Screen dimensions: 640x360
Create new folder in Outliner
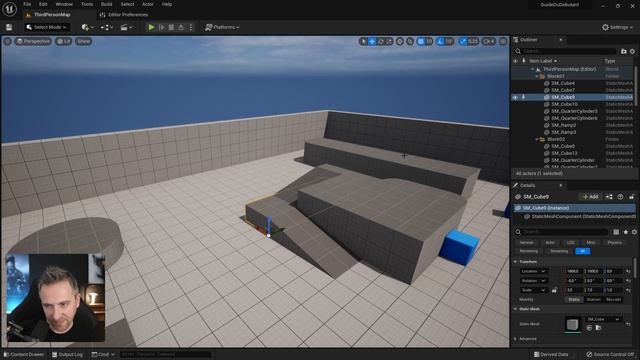point(623,51)
